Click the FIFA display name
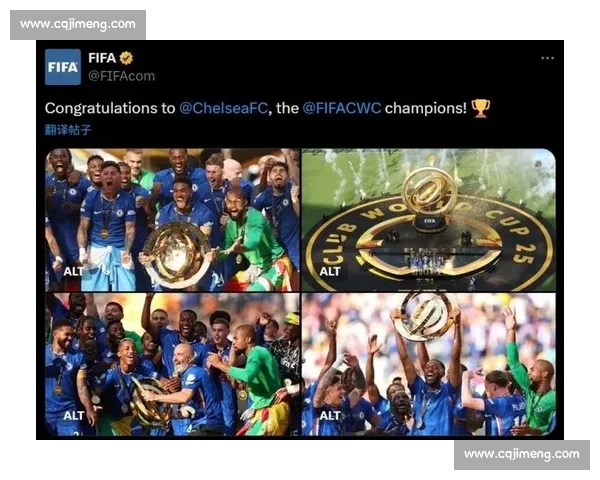600x480 pixels. coord(102,58)
